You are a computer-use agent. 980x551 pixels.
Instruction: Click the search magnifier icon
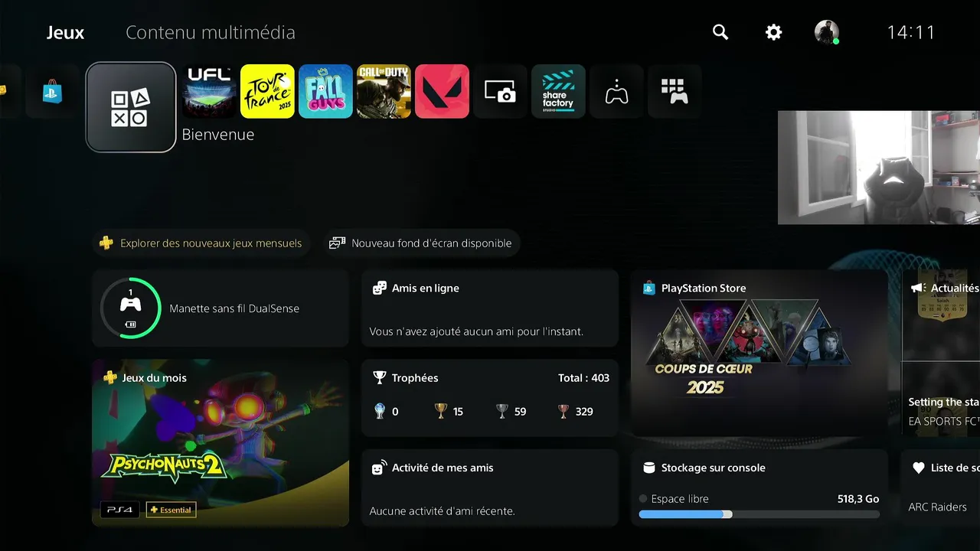point(720,32)
